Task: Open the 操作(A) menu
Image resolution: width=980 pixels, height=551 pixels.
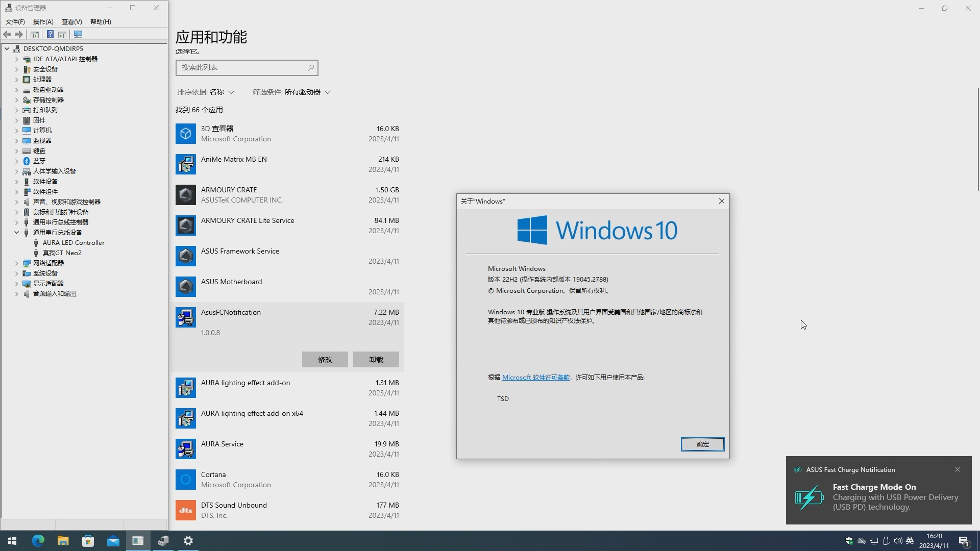Action: coord(43,21)
